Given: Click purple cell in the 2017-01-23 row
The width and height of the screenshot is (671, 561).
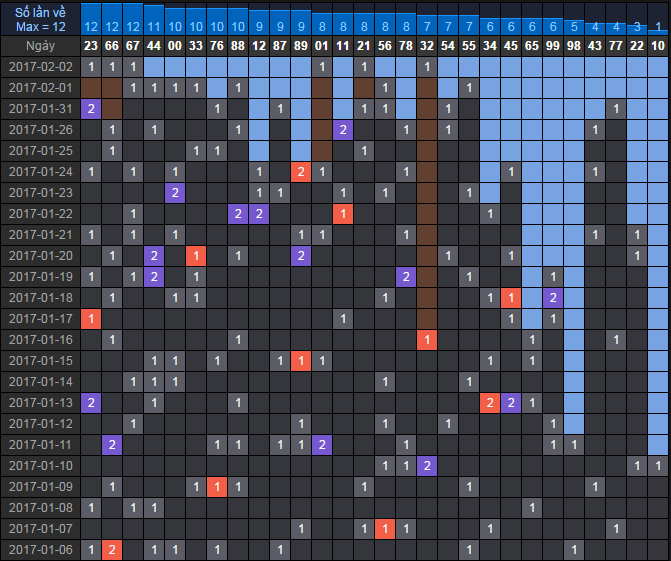Looking at the screenshot, I should pyautogui.click(x=175, y=193).
